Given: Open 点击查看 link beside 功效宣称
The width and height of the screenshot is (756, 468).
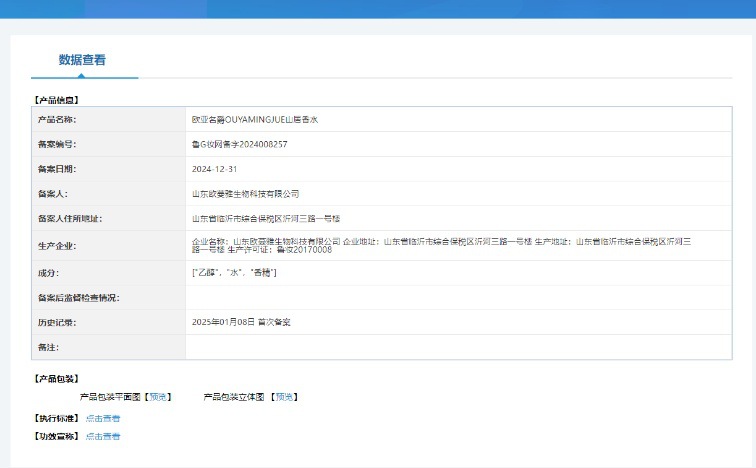Looking at the screenshot, I should click(103, 437).
